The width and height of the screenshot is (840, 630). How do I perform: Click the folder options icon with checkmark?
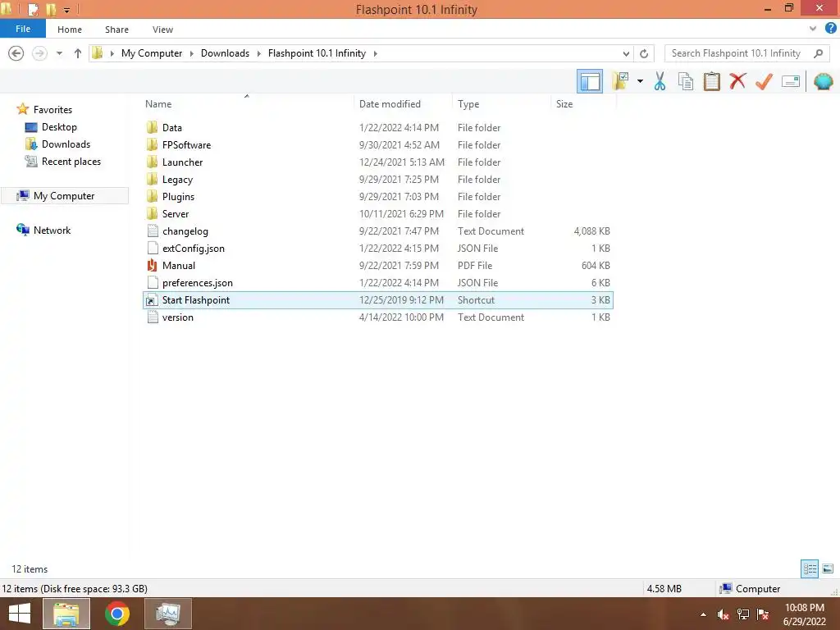click(621, 81)
